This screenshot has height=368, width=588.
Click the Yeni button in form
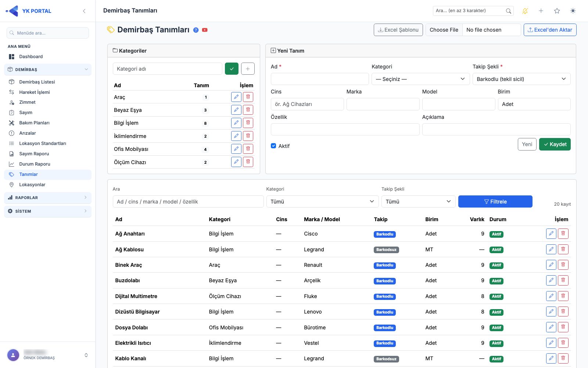[x=527, y=144]
